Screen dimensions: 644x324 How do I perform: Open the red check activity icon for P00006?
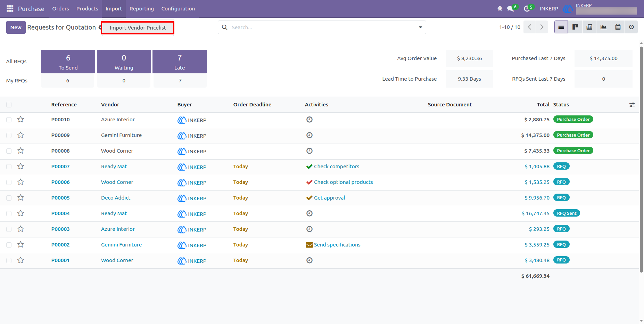point(309,182)
